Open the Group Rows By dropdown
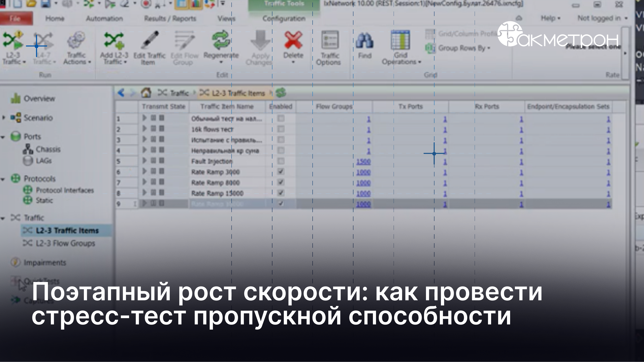644x362 pixels. pyautogui.click(x=458, y=48)
